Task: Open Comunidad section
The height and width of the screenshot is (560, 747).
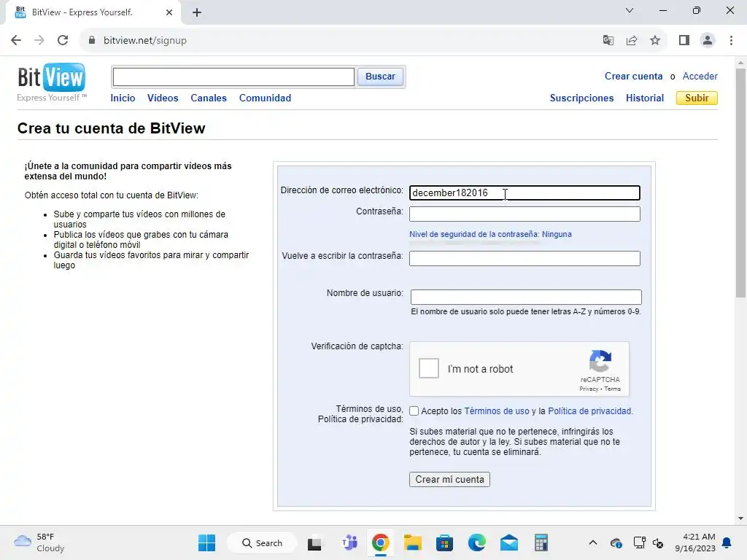Action: [x=265, y=98]
